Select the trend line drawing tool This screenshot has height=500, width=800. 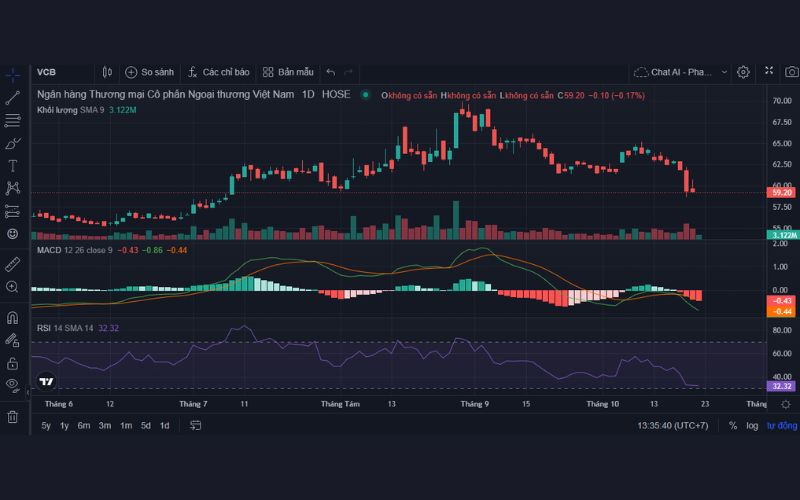(x=13, y=97)
